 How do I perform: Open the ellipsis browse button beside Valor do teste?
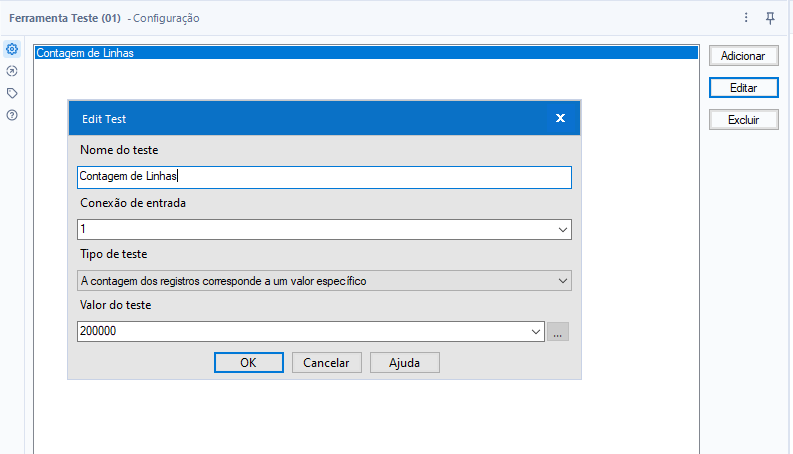coord(558,332)
